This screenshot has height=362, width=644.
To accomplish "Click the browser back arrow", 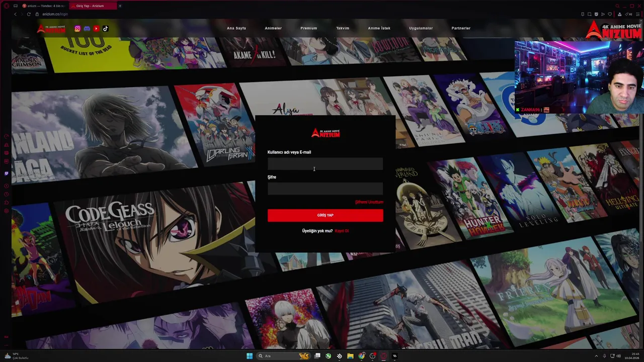I will [15, 14].
